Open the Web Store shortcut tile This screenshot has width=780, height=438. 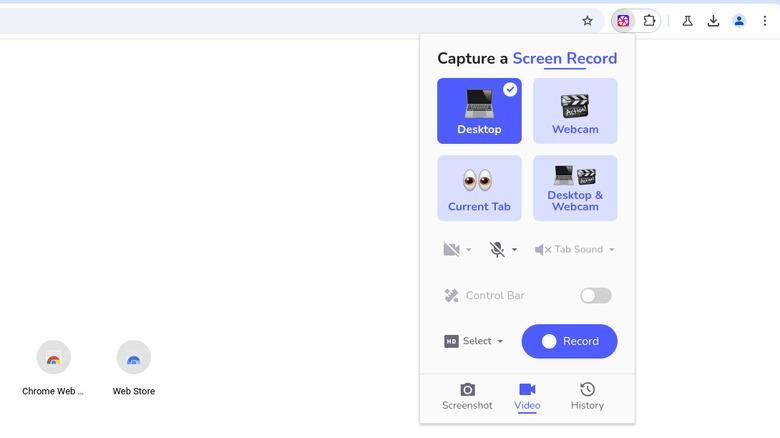(x=133, y=368)
